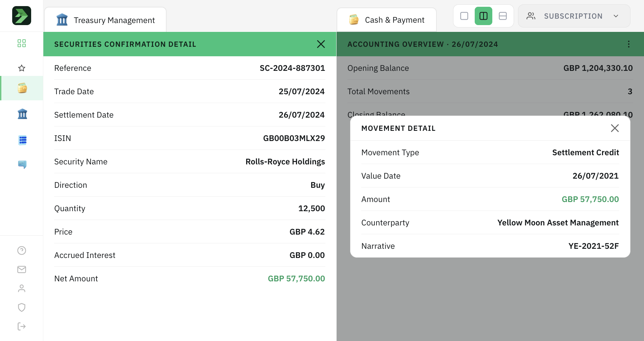Switch to Cash & Payment tab
644x341 pixels.
click(387, 20)
